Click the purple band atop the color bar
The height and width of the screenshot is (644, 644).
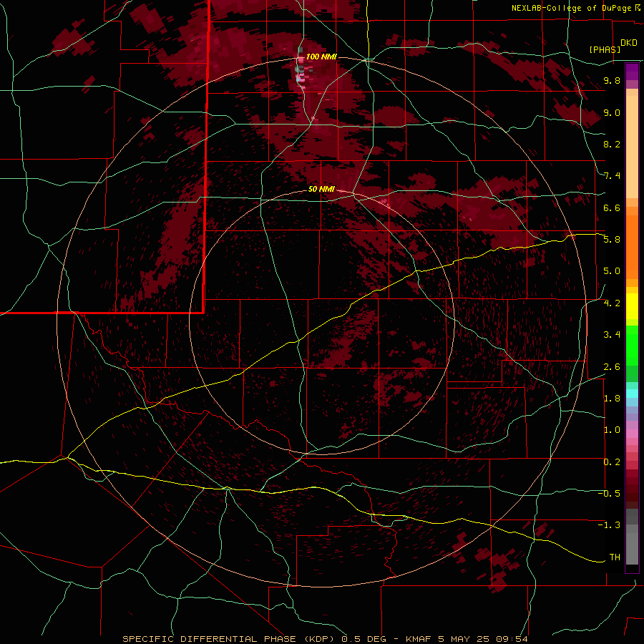click(x=632, y=72)
